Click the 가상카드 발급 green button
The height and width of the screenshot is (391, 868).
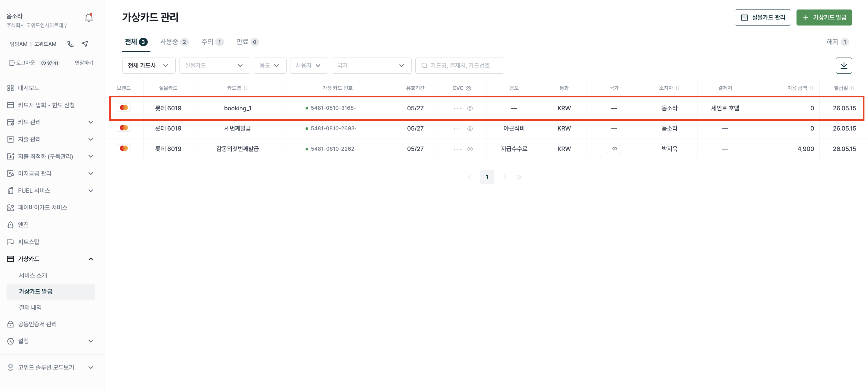tap(824, 18)
